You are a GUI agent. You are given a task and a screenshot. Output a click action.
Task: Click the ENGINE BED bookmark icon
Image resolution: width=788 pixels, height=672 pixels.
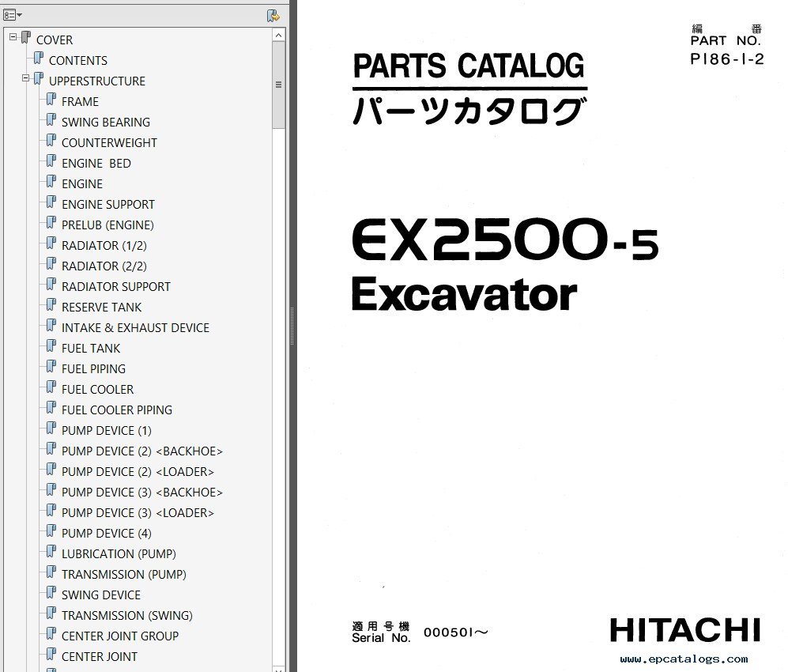point(51,162)
